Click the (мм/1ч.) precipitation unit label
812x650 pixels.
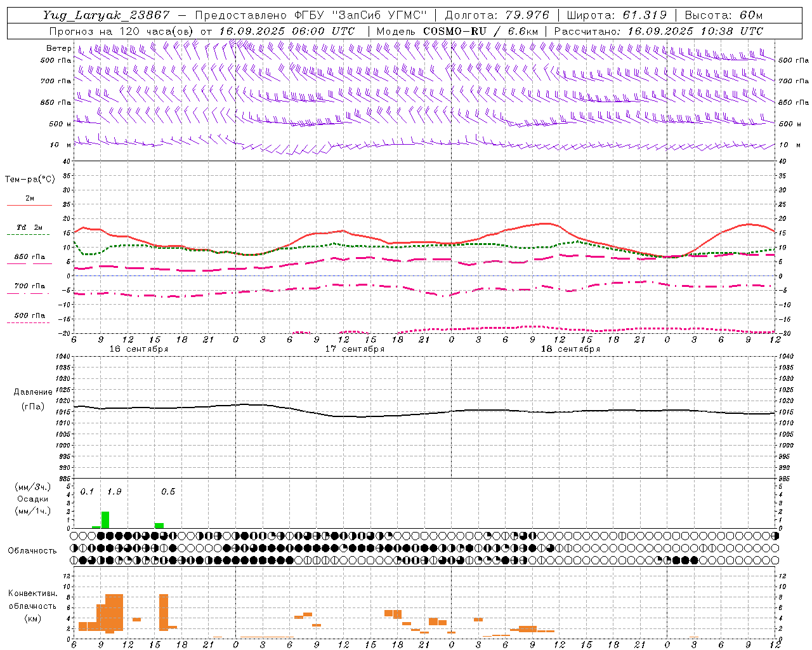coord(33,511)
